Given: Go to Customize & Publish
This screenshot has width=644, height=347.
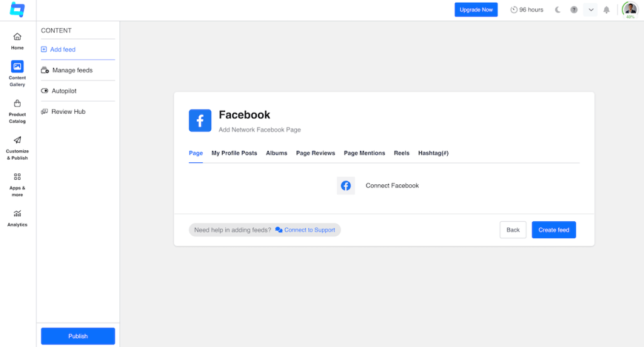Looking at the screenshot, I should tap(17, 148).
